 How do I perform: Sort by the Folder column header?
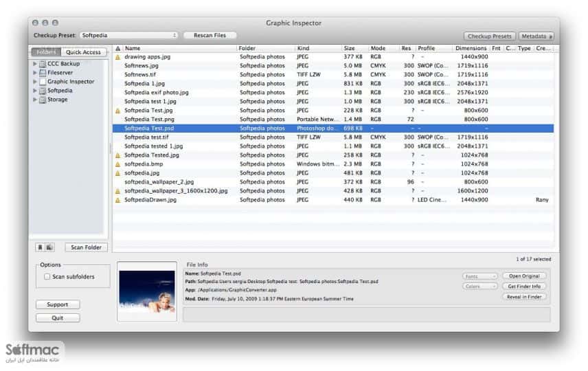pos(267,48)
